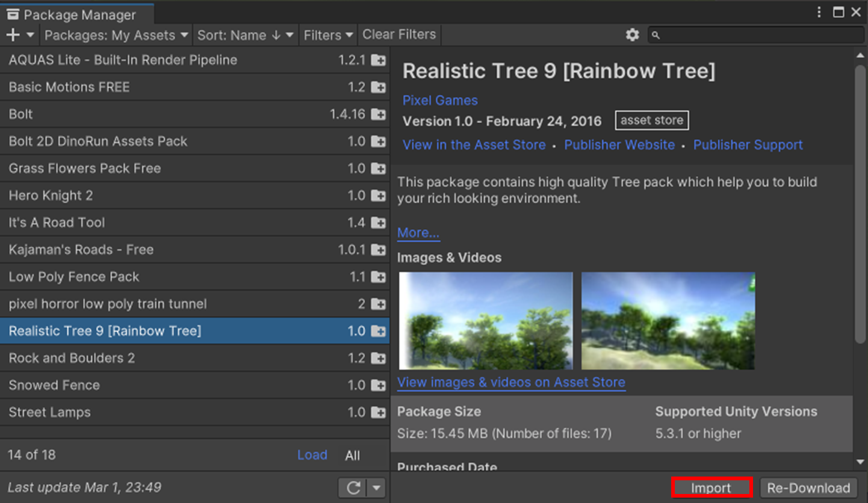Click the add package plus icon
The image size is (868, 503).
pos(13,35)
